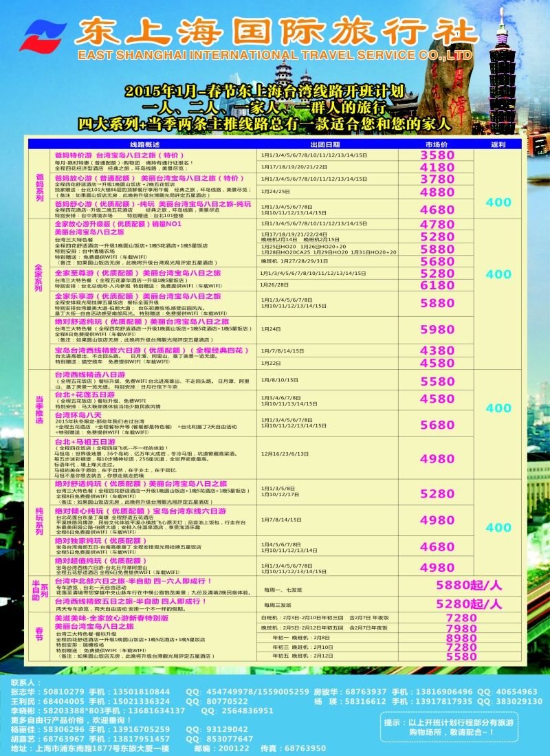This screenshot has width=550, height=756.
Task: Open the 绝对倾心纯玩 宝岛台湾东线六日游 title
Action: (140, 511)
